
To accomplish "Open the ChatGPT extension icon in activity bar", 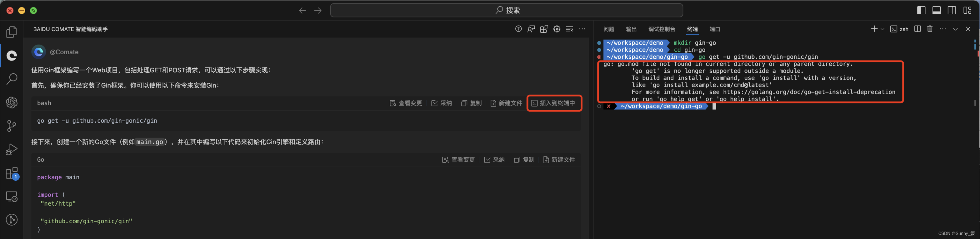I will tap(12, 102).
